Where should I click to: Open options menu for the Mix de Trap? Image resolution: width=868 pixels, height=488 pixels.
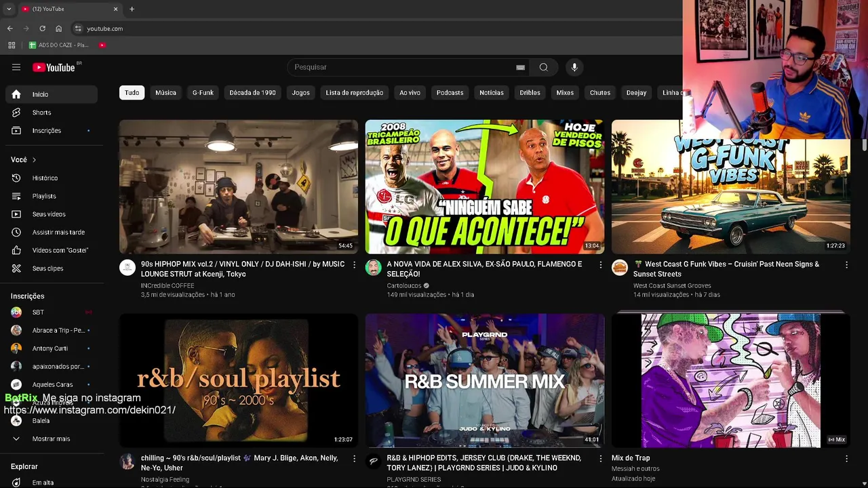846,458
